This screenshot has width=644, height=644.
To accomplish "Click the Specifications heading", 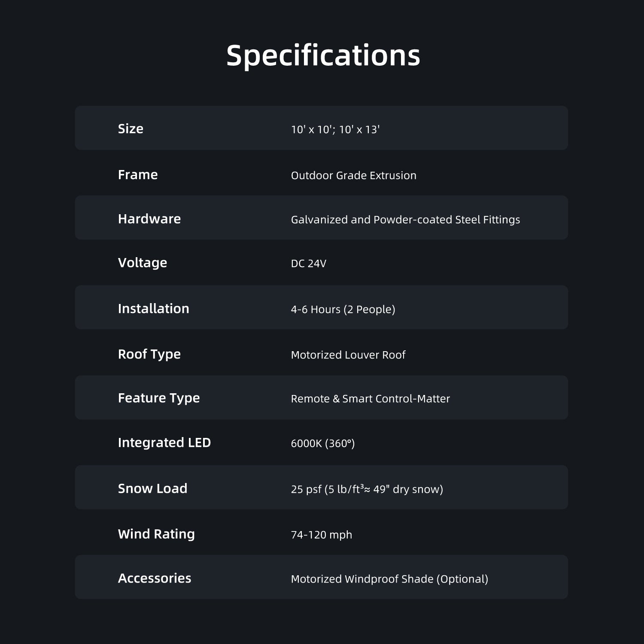I will coord(323,56).
